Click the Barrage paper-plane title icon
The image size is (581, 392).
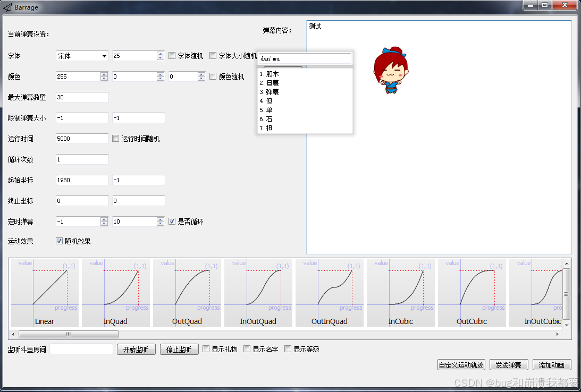[x=7, y=7]
